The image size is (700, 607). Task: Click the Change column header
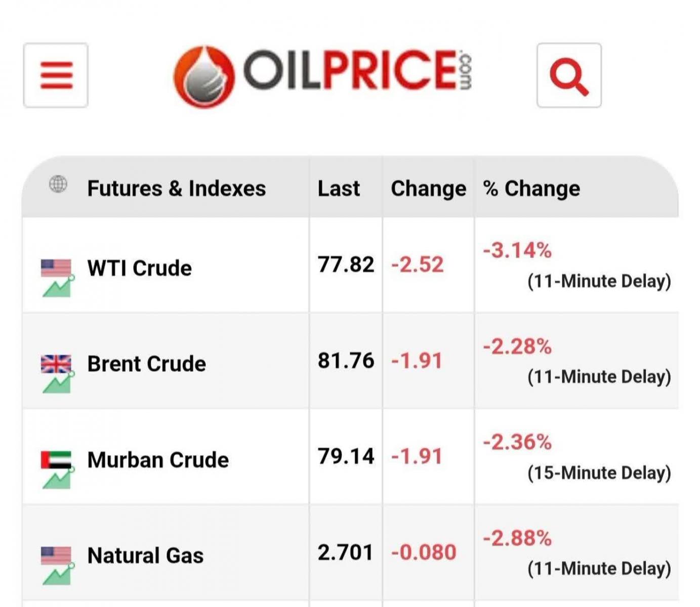click(x=429, y=189)
